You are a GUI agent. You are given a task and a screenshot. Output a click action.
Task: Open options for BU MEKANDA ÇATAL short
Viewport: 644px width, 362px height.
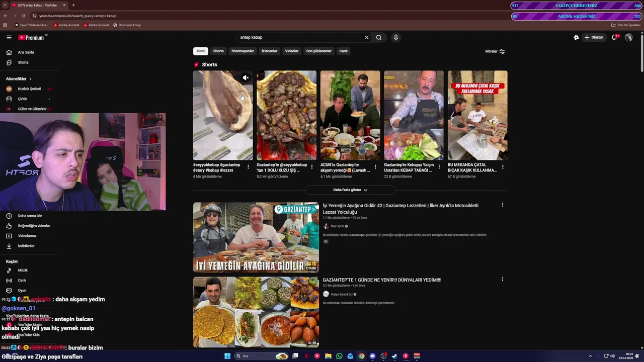pos(503,167)
